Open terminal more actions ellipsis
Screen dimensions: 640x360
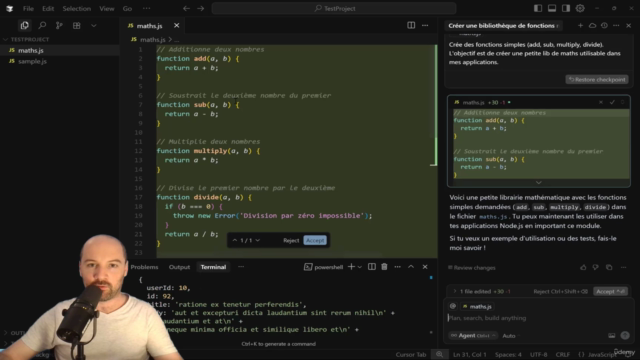(397, 267)
